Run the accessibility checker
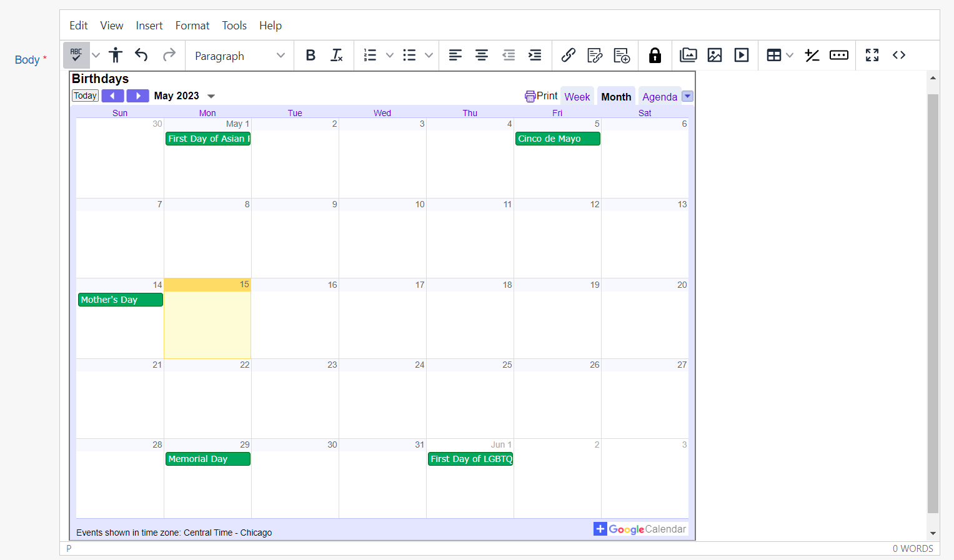Screen dimensions: 954x560 tap(116, 55)
